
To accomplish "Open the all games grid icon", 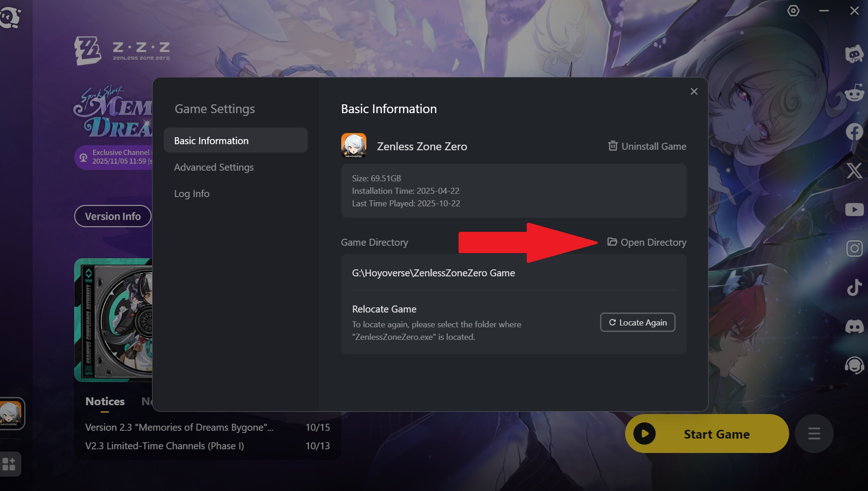I will tap(9, 464).
